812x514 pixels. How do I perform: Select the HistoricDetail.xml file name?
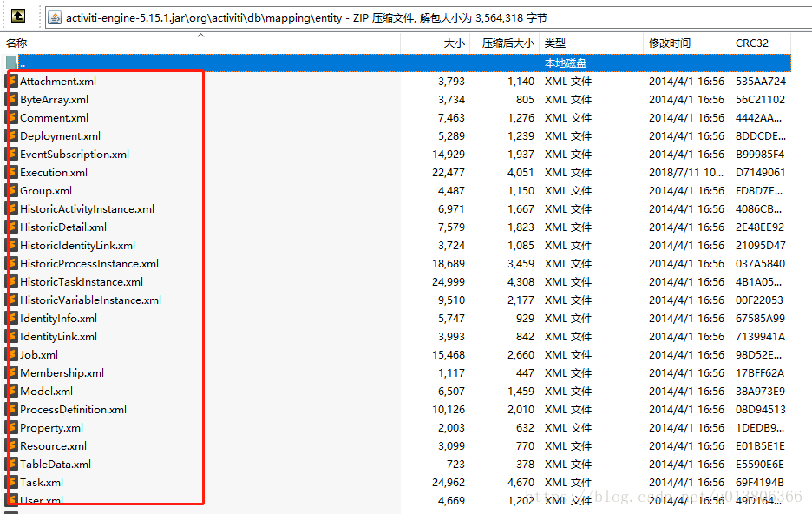(x=63, y=227)
